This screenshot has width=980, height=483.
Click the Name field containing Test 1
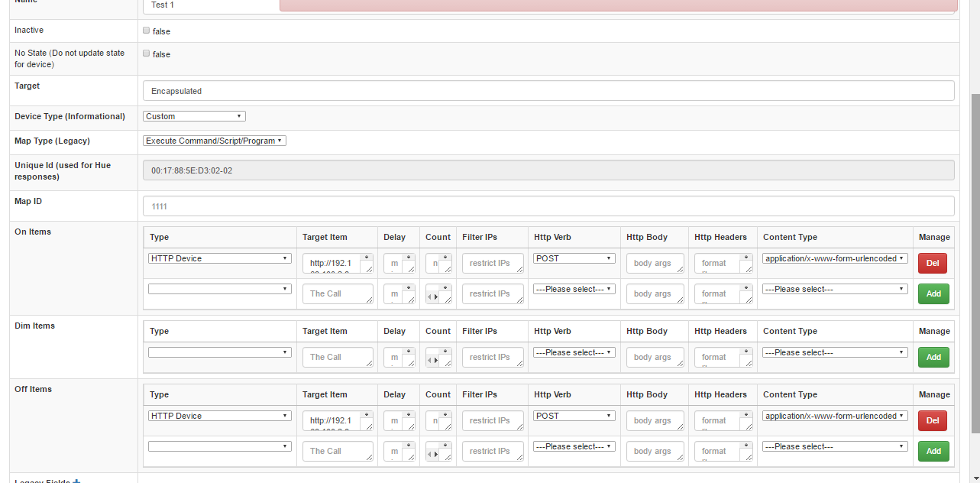point(211,5)
